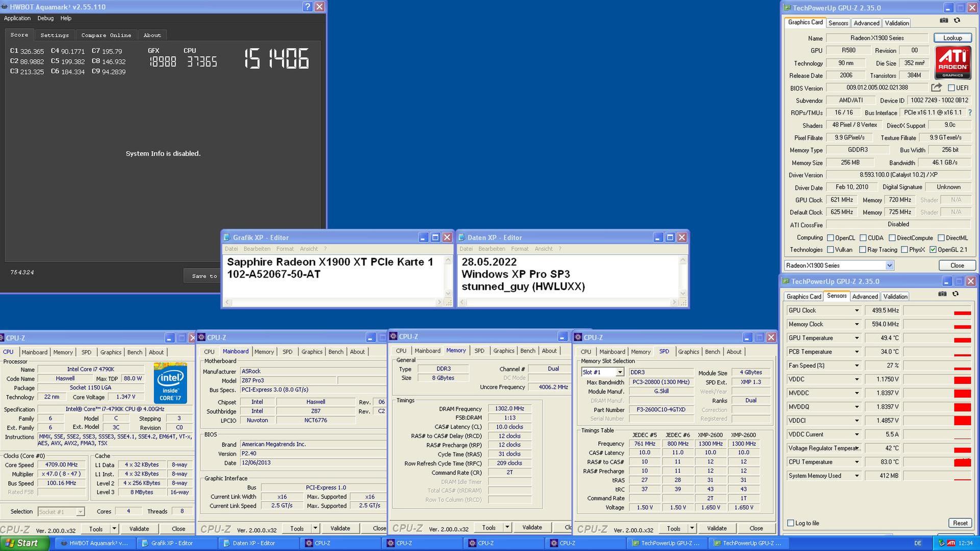Toggle the Vulkan checkbox in GPU-Z
The width and height of the screenshot is (980, 551).
(x=830, y=249)
